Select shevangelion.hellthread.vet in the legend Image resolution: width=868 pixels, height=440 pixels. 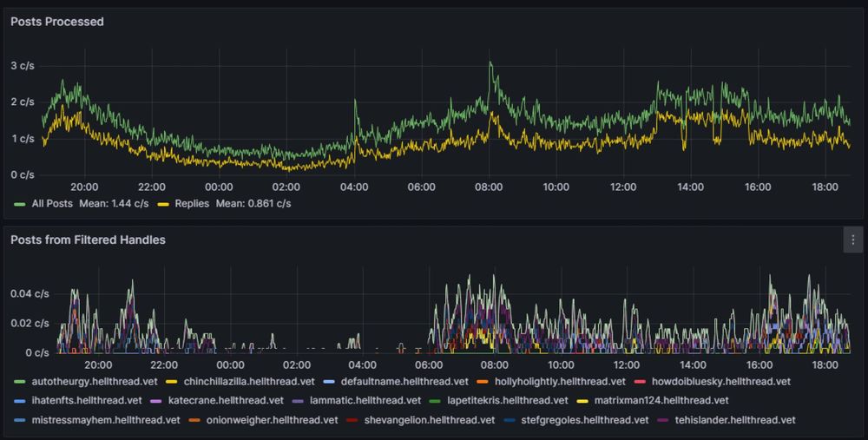(x=430, y=420)
